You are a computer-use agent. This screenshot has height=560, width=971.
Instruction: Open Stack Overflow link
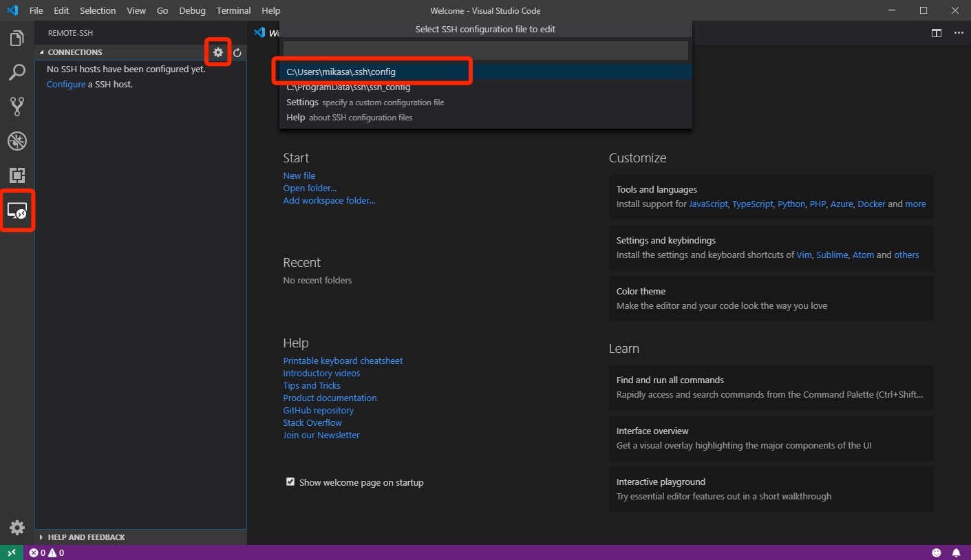312,423
